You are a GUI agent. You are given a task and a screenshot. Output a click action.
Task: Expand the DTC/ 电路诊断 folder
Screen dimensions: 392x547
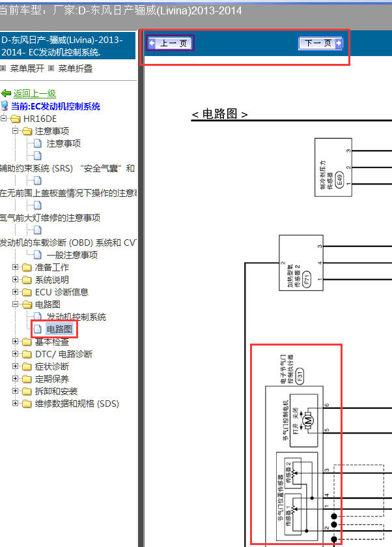point(15,354)
